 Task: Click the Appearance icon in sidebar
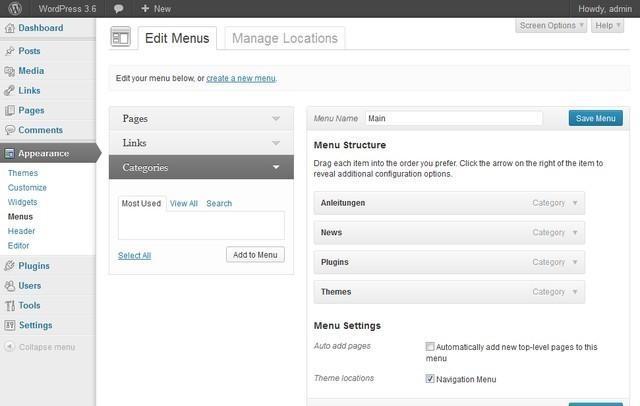coord(9,153)
